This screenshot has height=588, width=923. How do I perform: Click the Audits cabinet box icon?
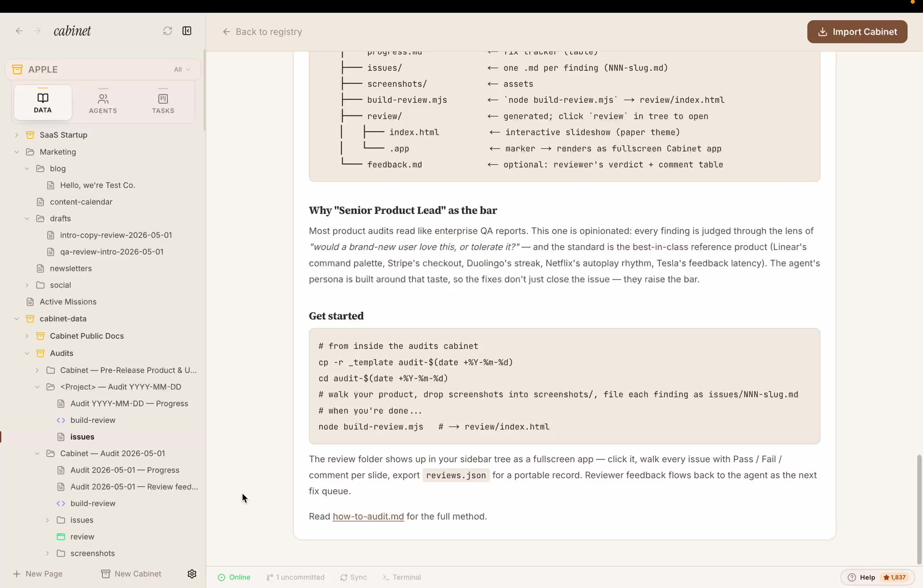tap(40, 353)
